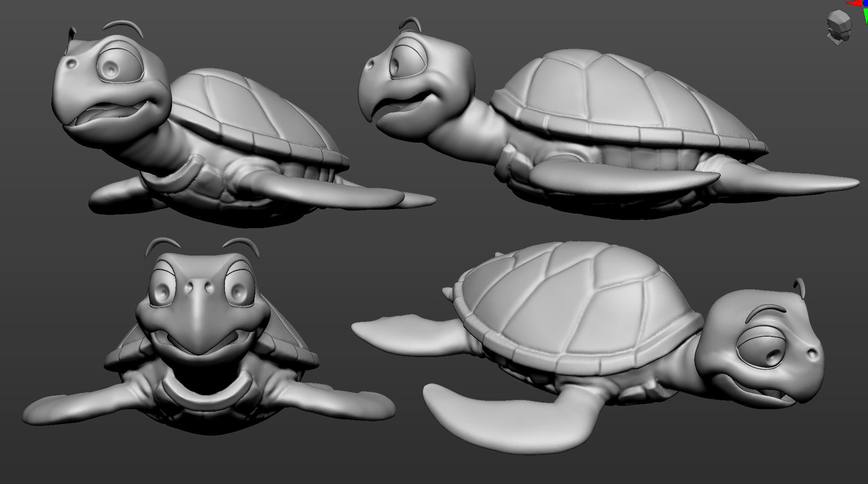Viewport: 868px width, 484px height.
Task: Click the red X-axis arrow of gizmo
Action: click(854, 3)
